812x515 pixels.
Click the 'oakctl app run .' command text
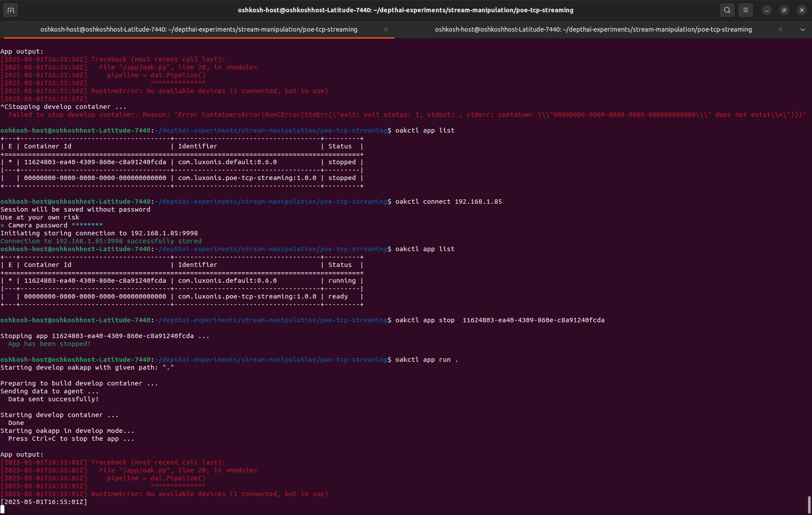pos(426,360)
